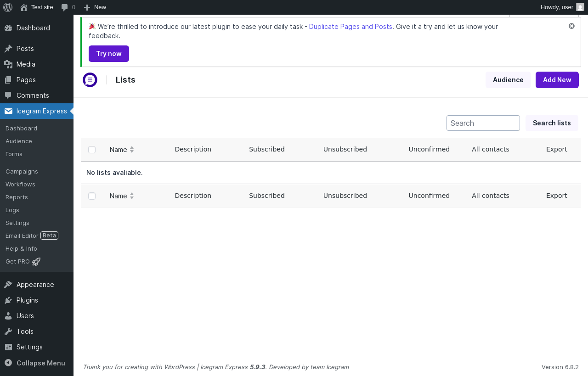Open the comments bubble icon in admin bar
This screenshot has width=588, height=376.
65,7
